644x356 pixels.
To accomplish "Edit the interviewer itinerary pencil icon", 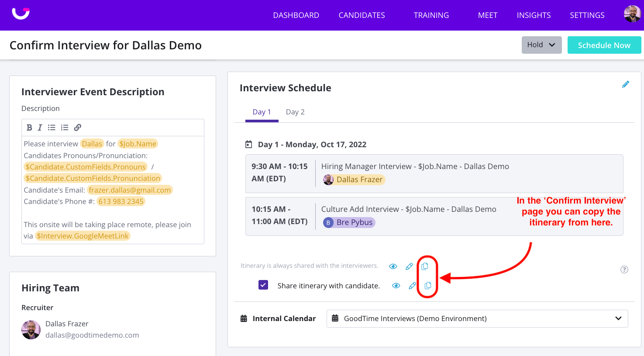I will 409,266.
